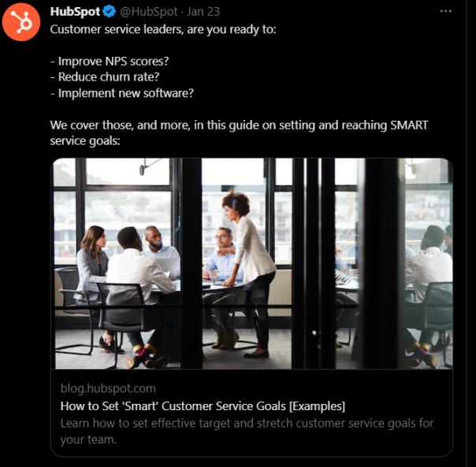Viewport: 476px width, 467px height.
Task: Click the blue verified badge
Action: (x=108, y=12)
